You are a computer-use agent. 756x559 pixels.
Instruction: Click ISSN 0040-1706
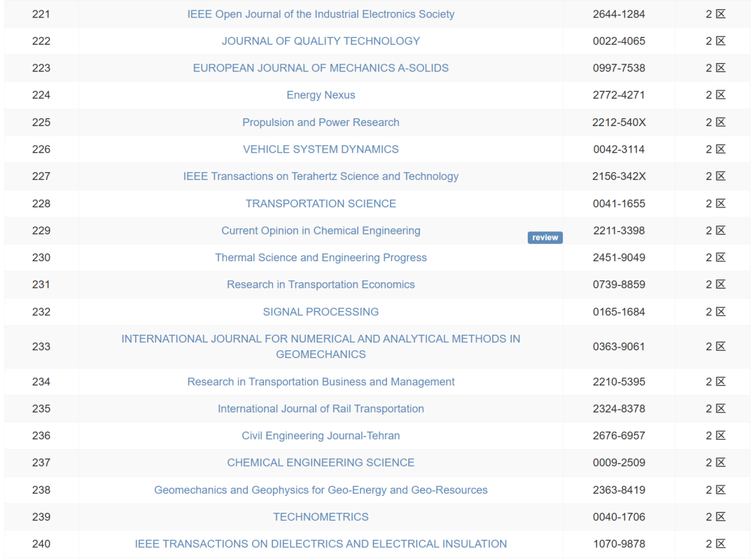[619, 516]
